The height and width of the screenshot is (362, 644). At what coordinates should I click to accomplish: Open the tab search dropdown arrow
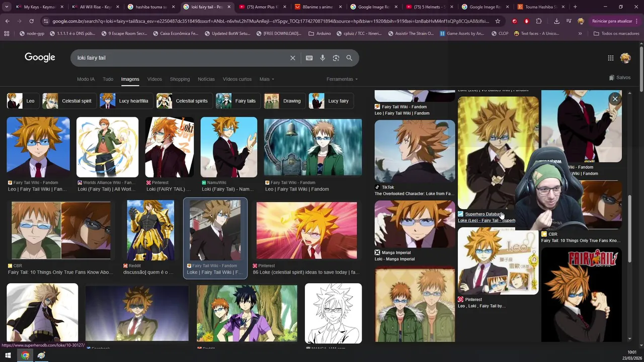tap(7, 7)
